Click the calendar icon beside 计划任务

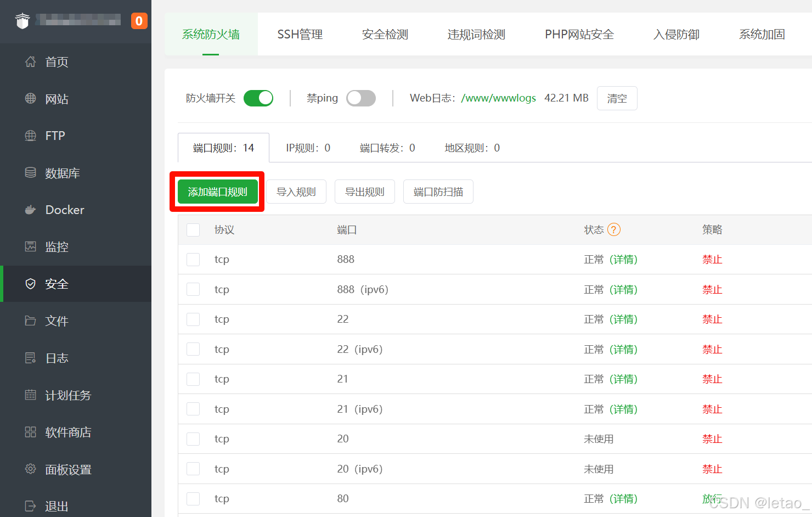(31, 395)
